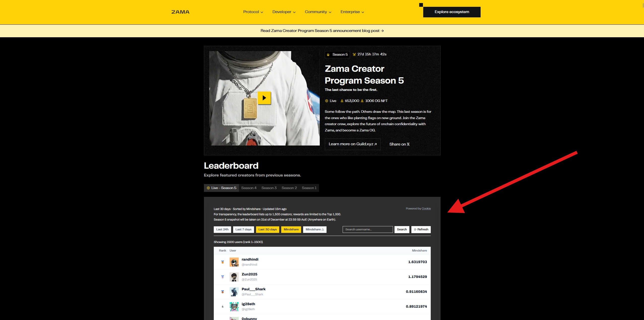Expand the Protocol menu

(x=253, y=12)
